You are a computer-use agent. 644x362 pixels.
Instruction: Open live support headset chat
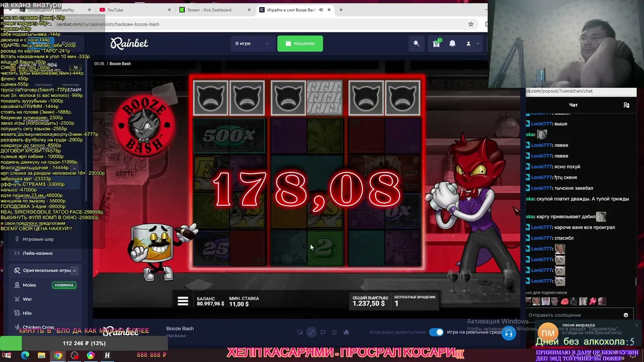[x=509, y=333]
